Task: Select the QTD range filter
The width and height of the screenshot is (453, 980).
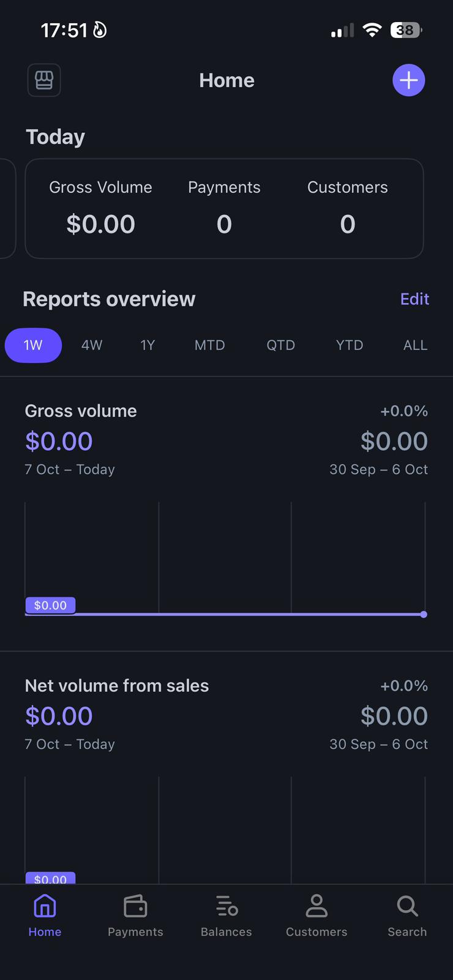Action: [x=281, y=345]
